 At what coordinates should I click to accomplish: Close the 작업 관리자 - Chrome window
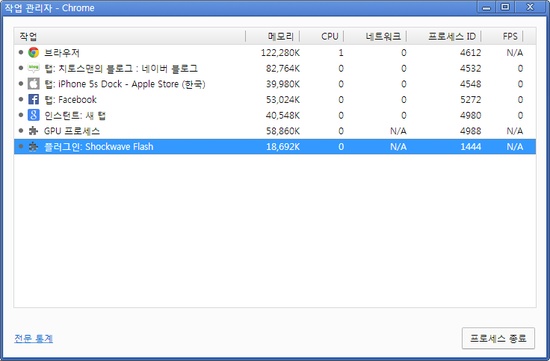(530, 7)
